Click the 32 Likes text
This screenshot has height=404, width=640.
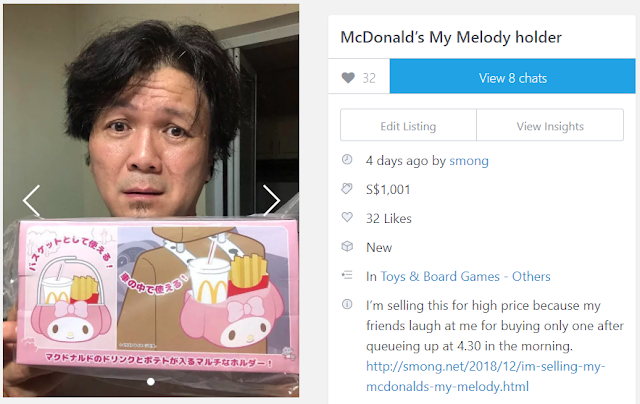click(x=389, y=219)
